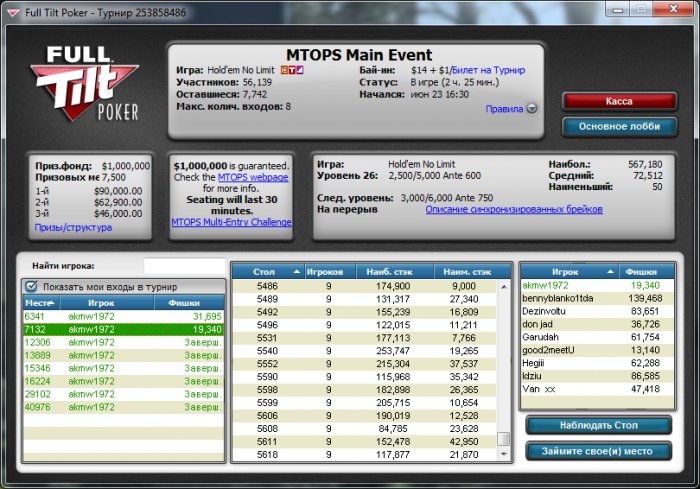This screenshot has width=700, height=489.
Task: Click the Наблюдать Стол button
Action: tap(599, 425)
